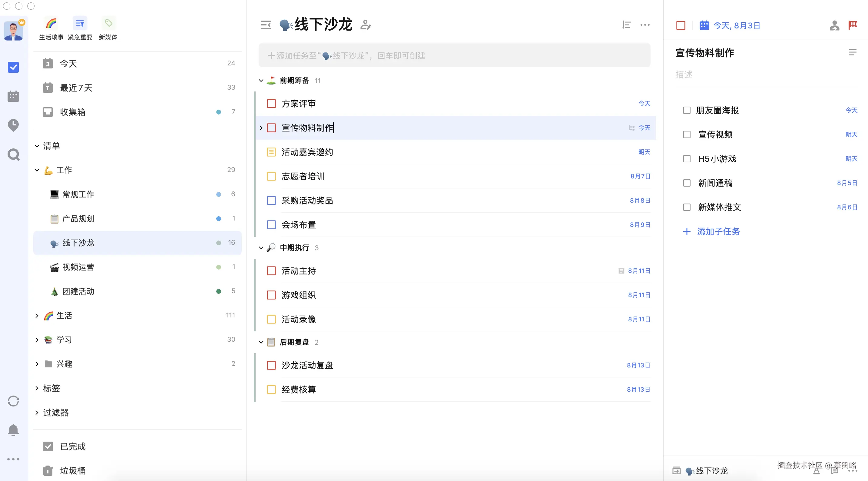Open the search tool in the left rail
868x481 pixels.
tap(13, 154)
